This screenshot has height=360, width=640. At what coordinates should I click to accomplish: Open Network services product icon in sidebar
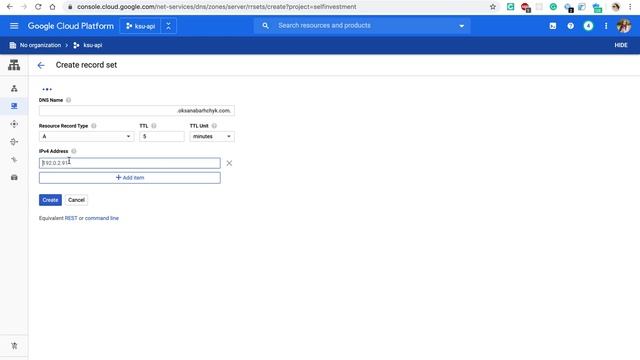(x=14, y=65)
